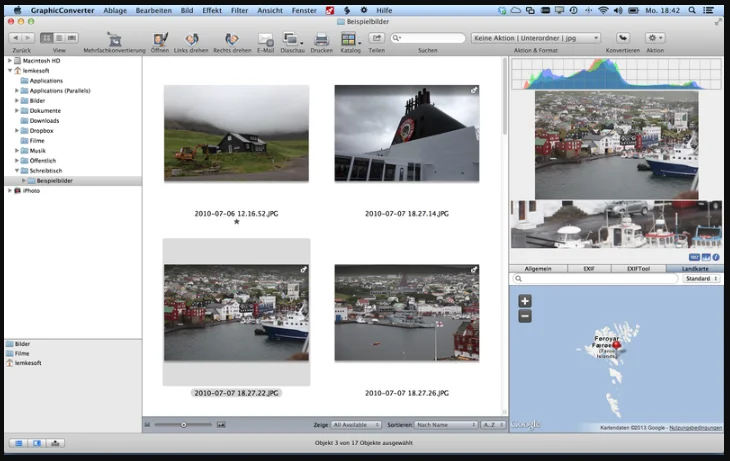This screenshot has height=461, width=730.
Task: Click the Konvertieren button icon
Action: pos(623,38)
